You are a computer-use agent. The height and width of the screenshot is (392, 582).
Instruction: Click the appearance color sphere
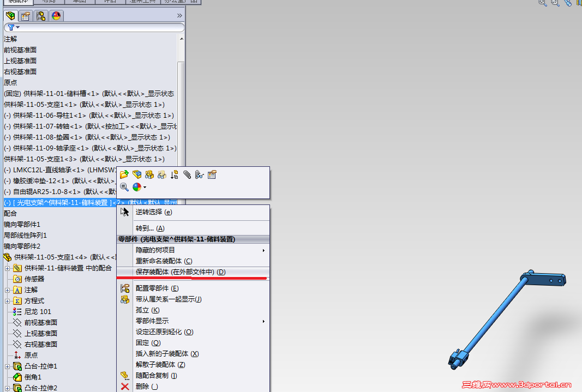(136, 187)
